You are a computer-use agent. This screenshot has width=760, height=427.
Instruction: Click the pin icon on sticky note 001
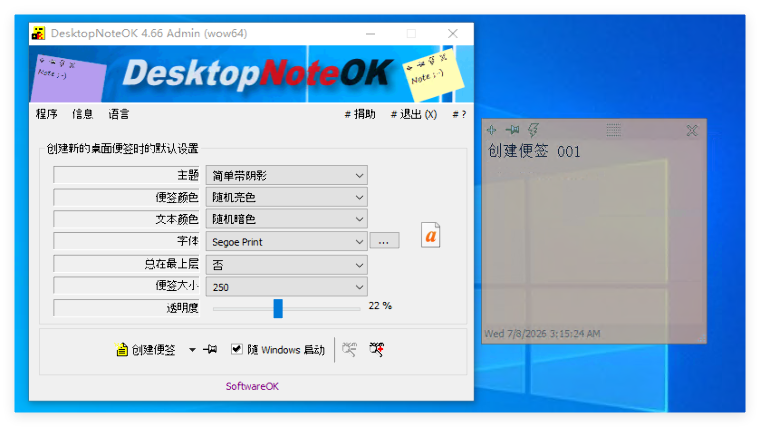coord(512,129)
